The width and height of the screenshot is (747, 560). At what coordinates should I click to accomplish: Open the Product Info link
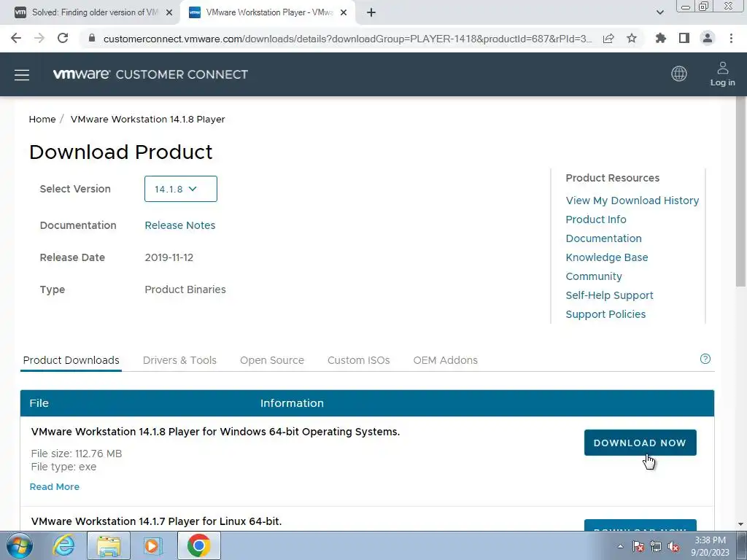[596, 219]
